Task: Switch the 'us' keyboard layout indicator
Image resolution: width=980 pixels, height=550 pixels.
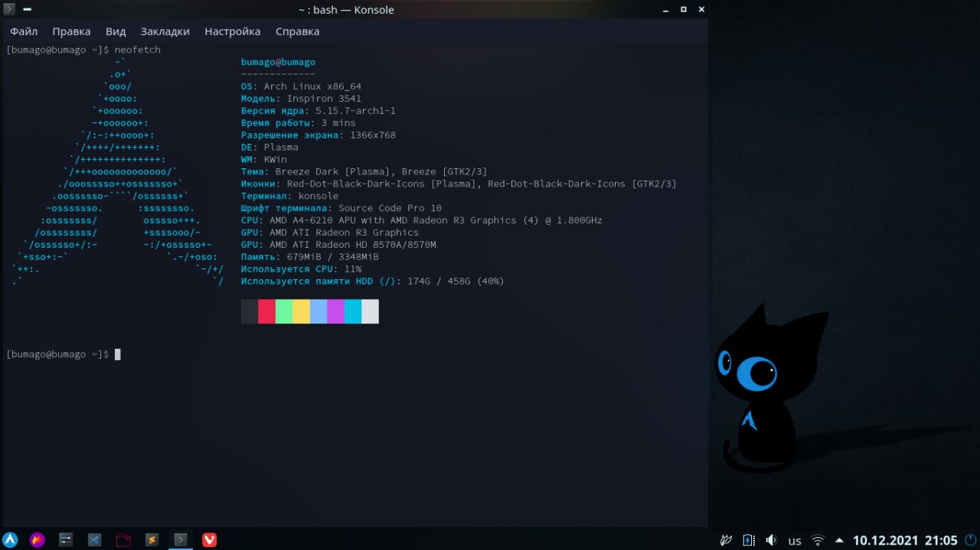Action: pos(795,541)
